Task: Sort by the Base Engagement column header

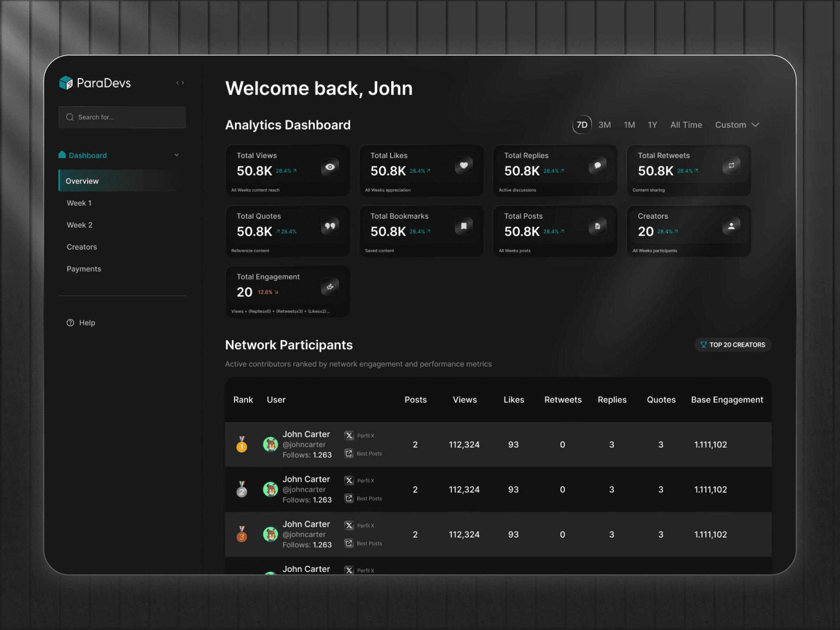Action: (x=727, y=399)
